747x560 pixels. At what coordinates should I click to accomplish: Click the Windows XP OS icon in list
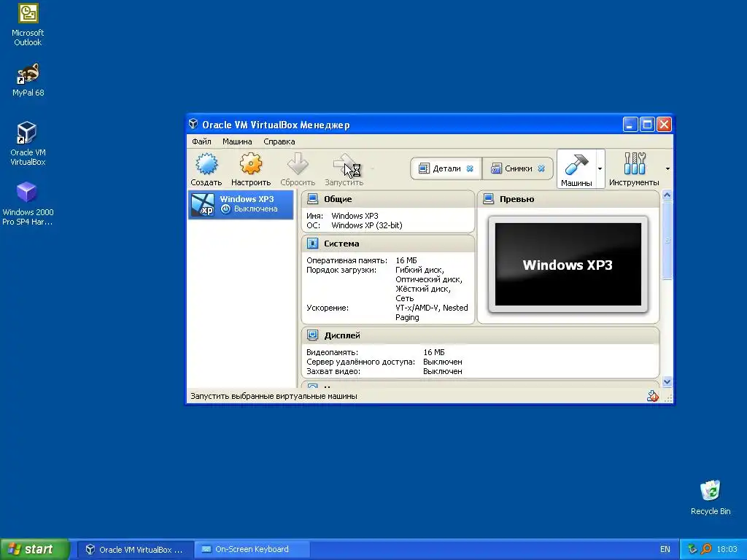click(x=203, y=204)
